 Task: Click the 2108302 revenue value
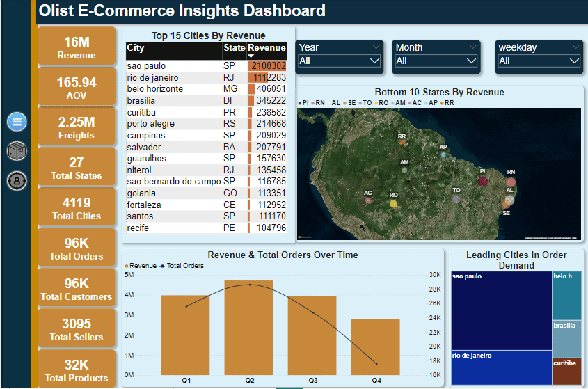point(269,66)
